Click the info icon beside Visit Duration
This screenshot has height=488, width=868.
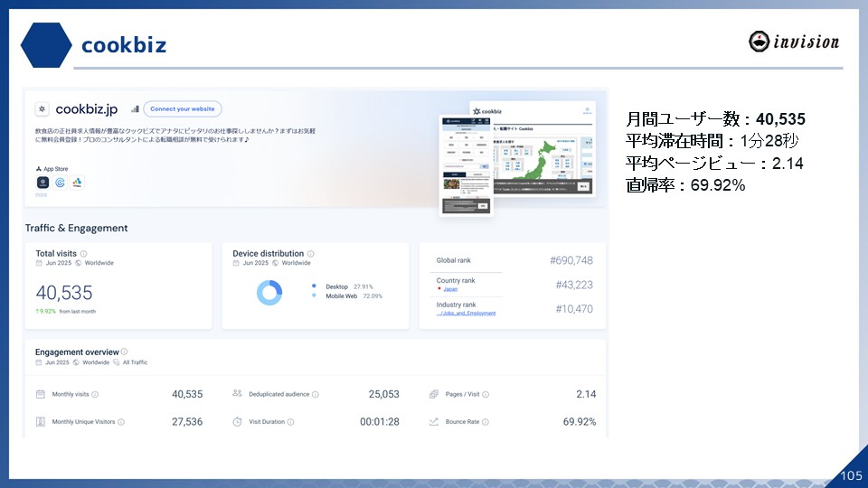click(x=290, y=422)
